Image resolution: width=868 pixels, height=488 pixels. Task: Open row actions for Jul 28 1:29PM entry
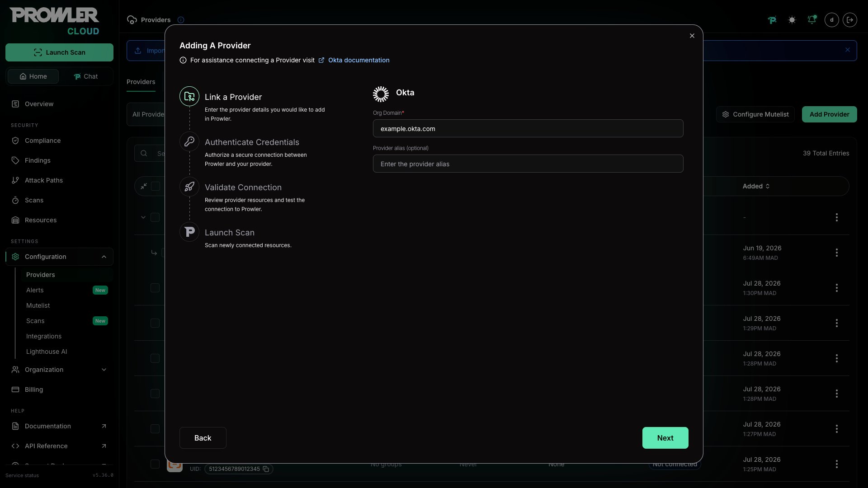[837, 323]
